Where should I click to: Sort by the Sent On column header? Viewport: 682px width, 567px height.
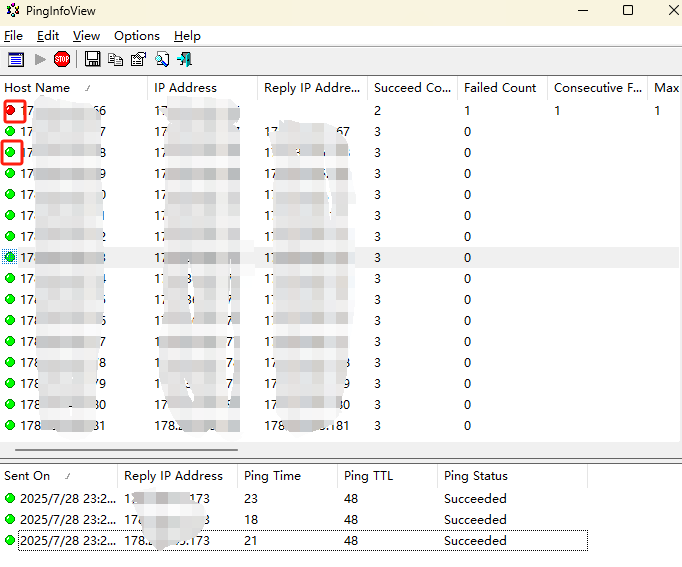click(x=28, y=476)
